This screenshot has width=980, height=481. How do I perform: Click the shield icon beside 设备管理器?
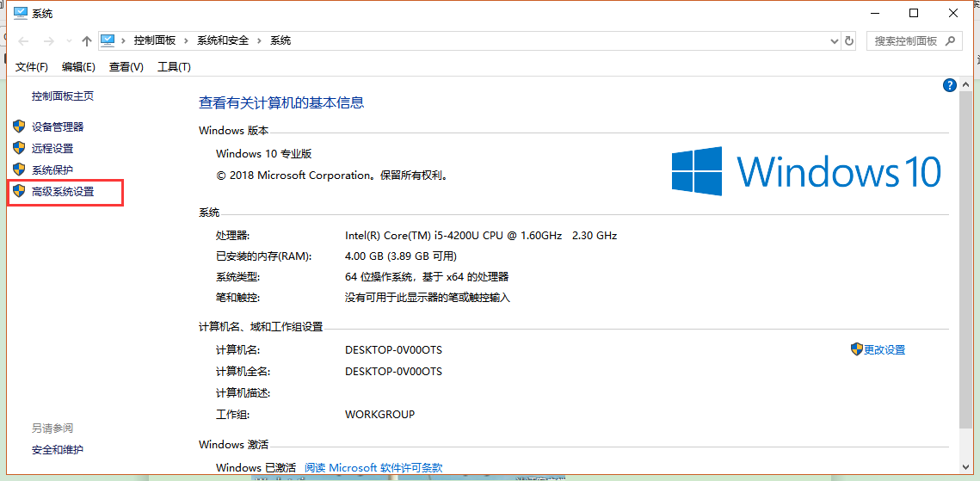(x=19, y=126)
